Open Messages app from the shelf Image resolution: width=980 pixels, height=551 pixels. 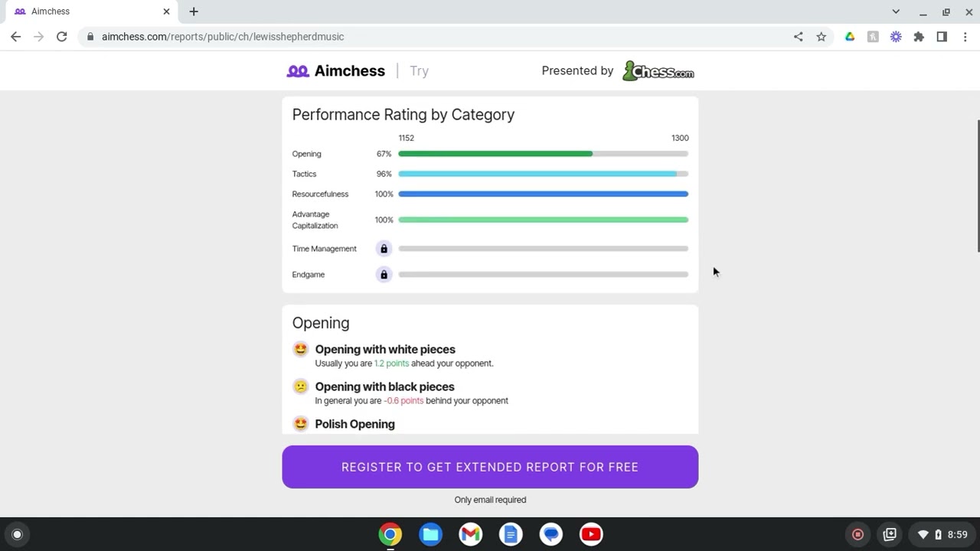[551, 534]
